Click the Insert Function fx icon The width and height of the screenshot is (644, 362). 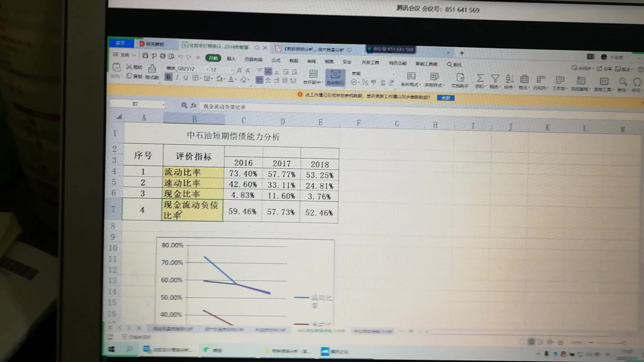coord(194,106)
